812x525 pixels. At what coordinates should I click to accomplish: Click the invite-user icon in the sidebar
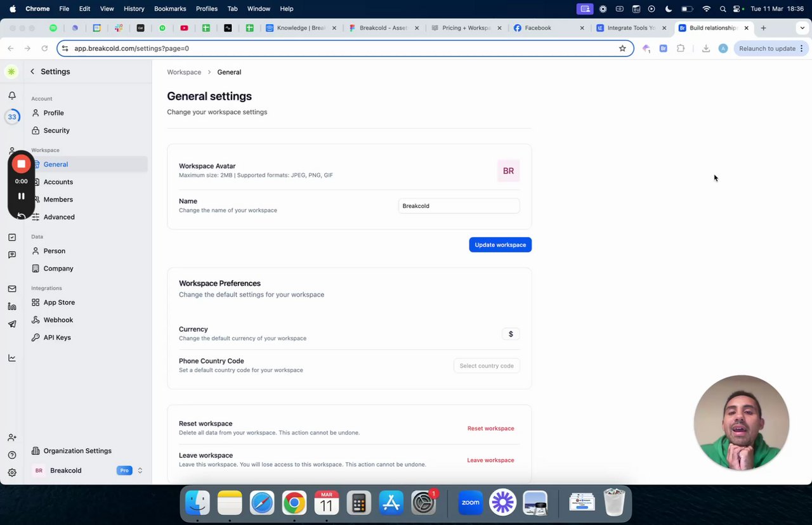12,437
